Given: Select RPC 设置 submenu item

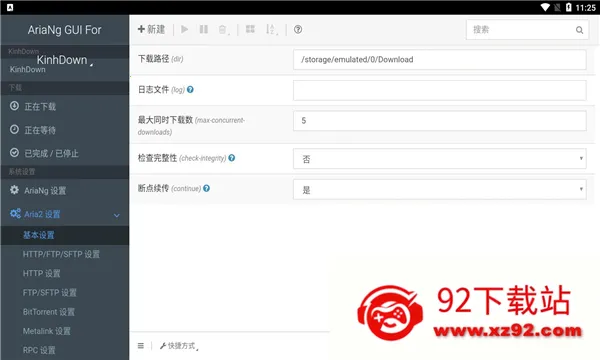Looking at the screenshot, I should coord(65,350).
